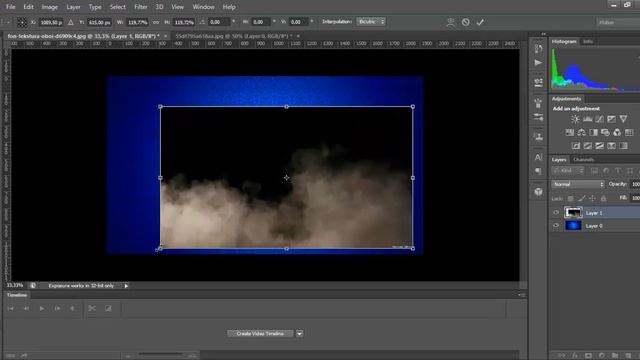This screenshot has height=360, width=640.
Task: Toggle maintain aspect ratio link icon
Action: [x=156, y=22]
